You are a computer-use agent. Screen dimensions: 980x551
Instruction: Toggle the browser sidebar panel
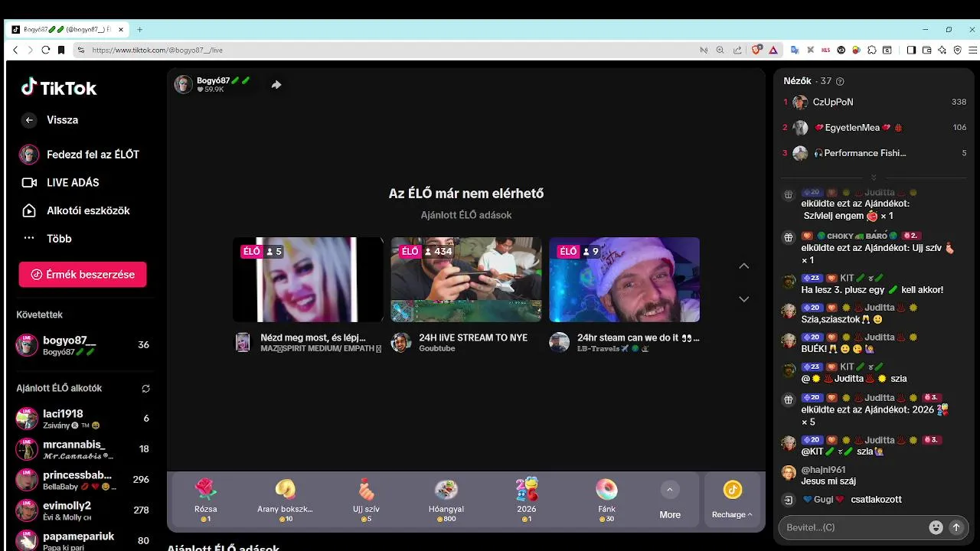coord(911,50)
